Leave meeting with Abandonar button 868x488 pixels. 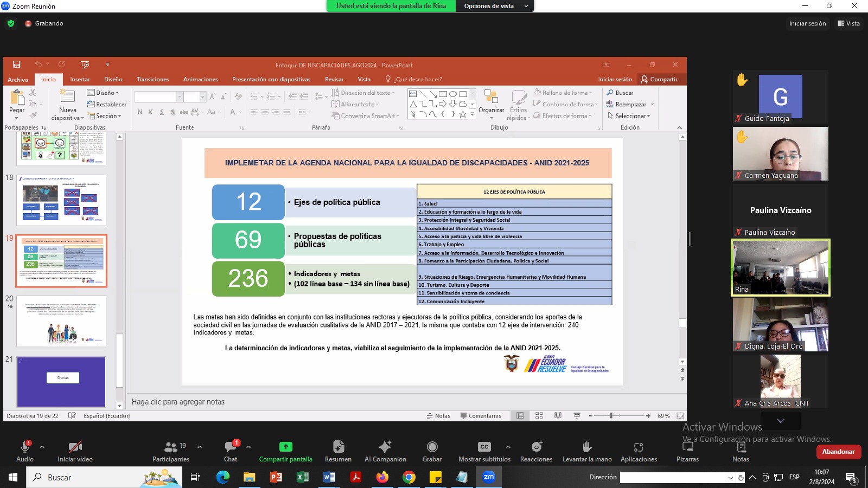[838, 451]
